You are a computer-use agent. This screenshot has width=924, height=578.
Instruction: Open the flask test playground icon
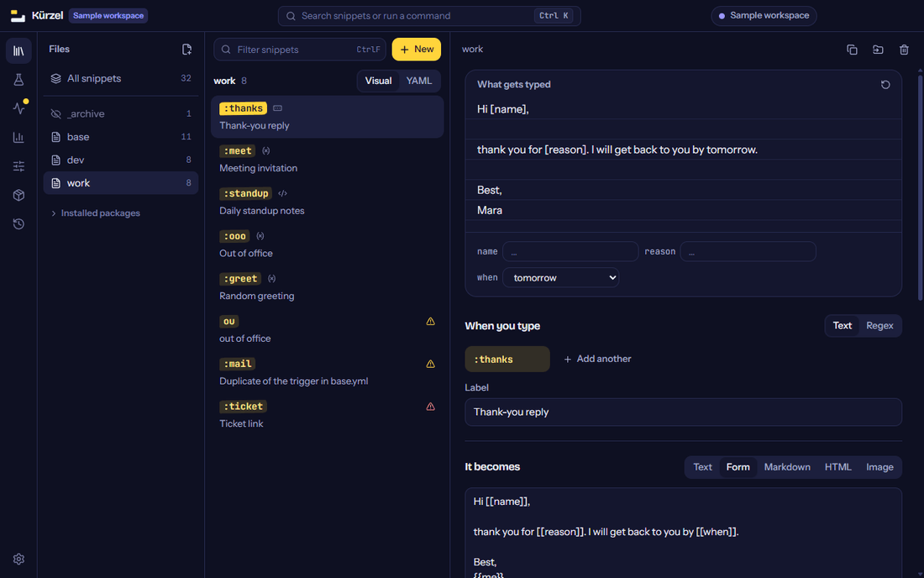pos(18,80)
